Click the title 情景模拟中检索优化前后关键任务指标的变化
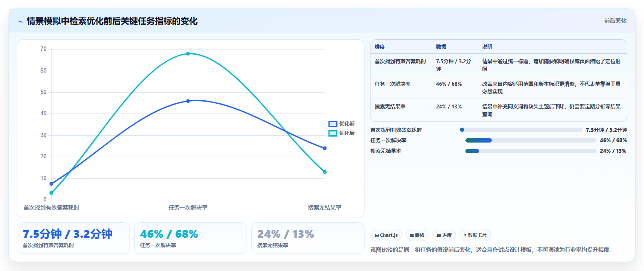644x271 pixels. click(112, 21)
